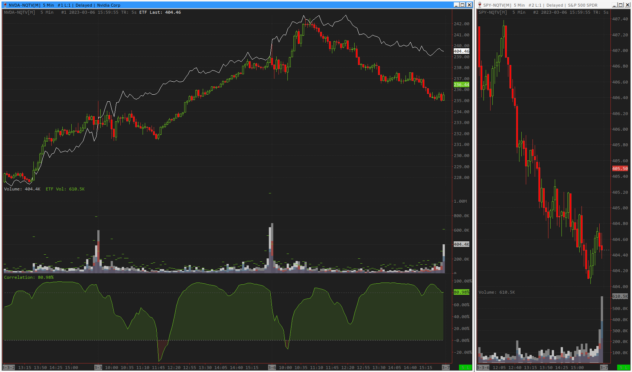The width and height of the screenshot is (632, 372).
Task: Click the 242.00 price axis label
Action: click(462, 24)
